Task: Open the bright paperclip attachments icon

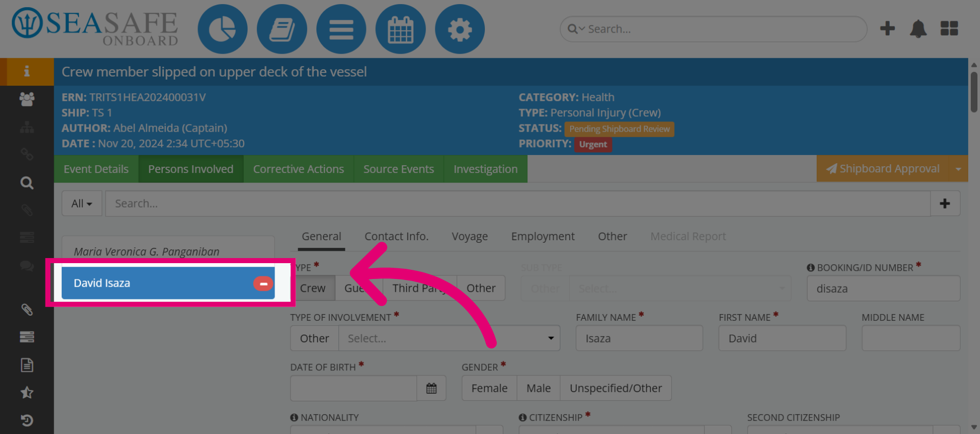Action: tap(27, 310)
